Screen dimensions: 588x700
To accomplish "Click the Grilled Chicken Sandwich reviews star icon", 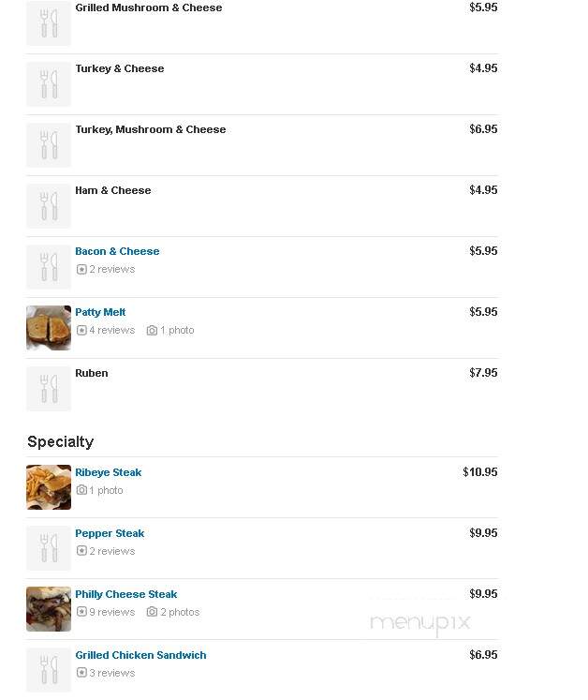I will [x=81, y=673].
